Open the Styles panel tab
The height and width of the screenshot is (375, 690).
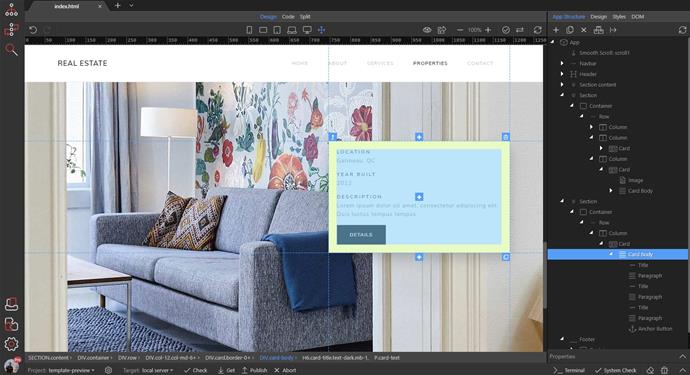pos(619,17)
